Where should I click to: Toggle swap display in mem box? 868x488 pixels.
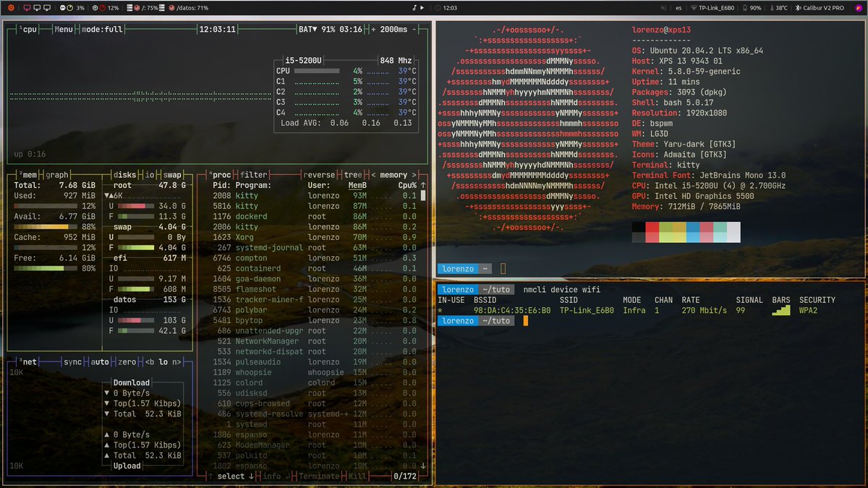172,175
